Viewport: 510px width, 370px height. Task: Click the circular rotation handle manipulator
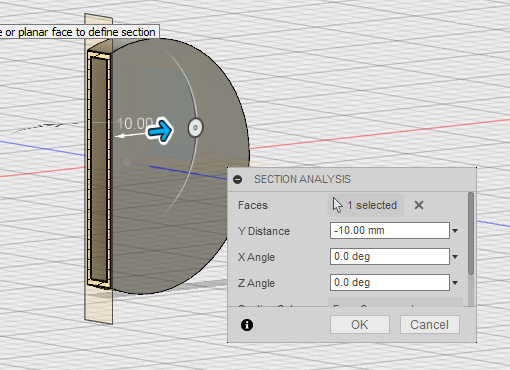[195, 128]
